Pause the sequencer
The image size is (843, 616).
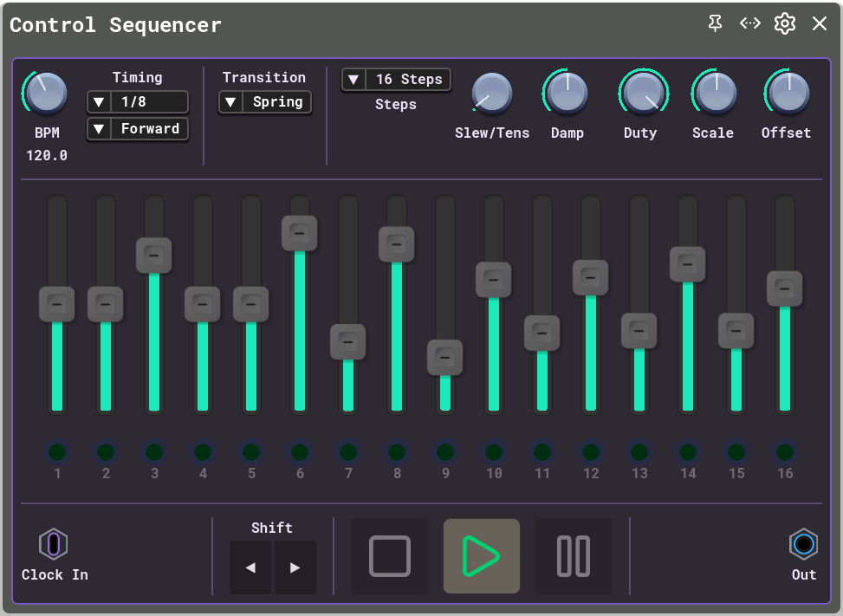[573, 556]
